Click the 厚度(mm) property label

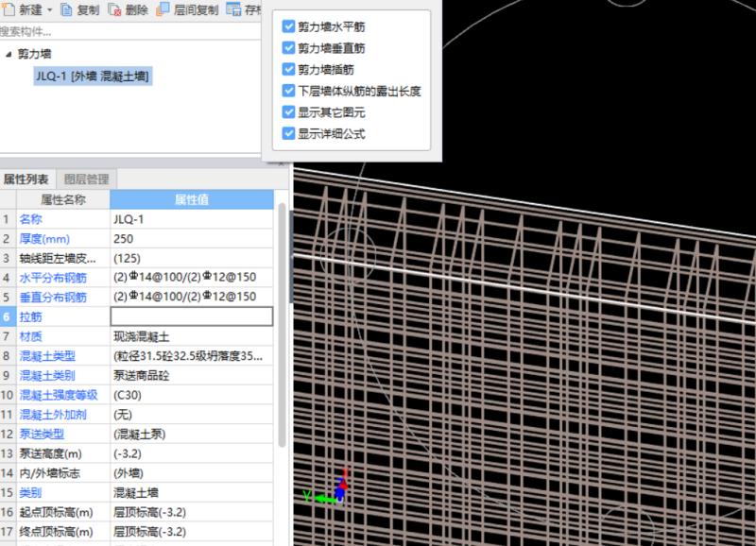pos(44,239)
